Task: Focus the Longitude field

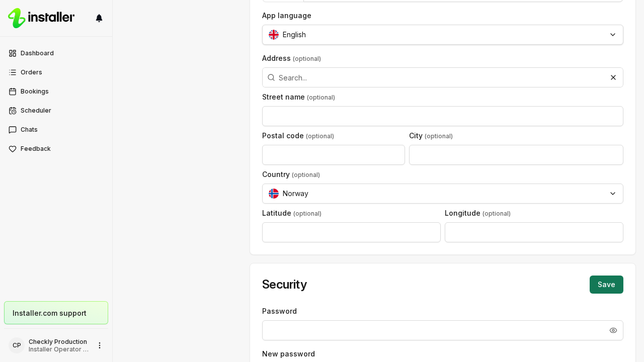Action: (x=534, y=232)
